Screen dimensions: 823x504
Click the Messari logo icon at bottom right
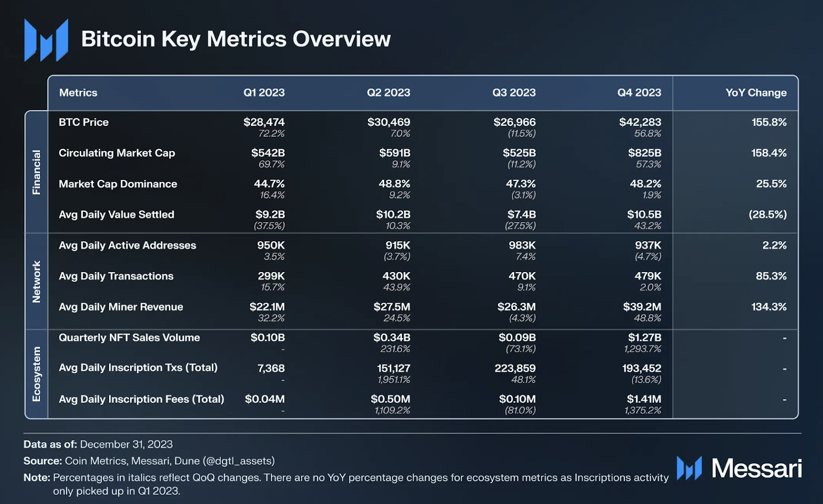point(689,468)
